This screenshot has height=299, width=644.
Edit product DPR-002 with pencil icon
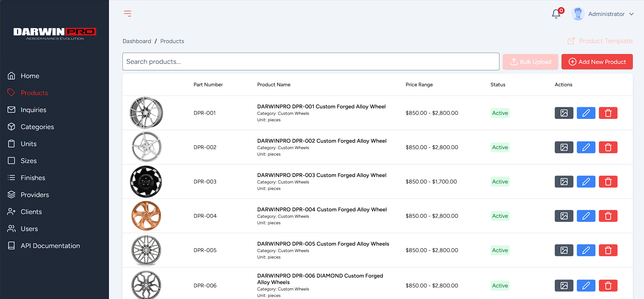[586, 147]
